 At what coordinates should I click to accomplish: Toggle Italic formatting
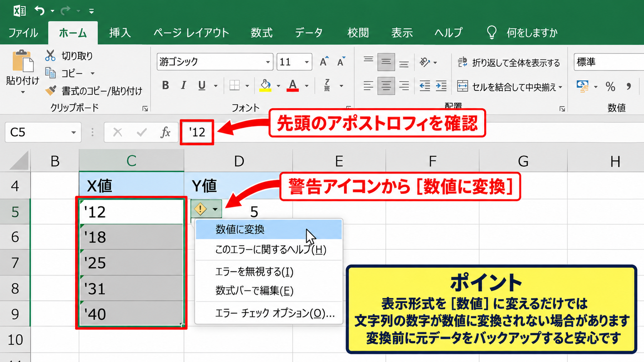point(184,85)
